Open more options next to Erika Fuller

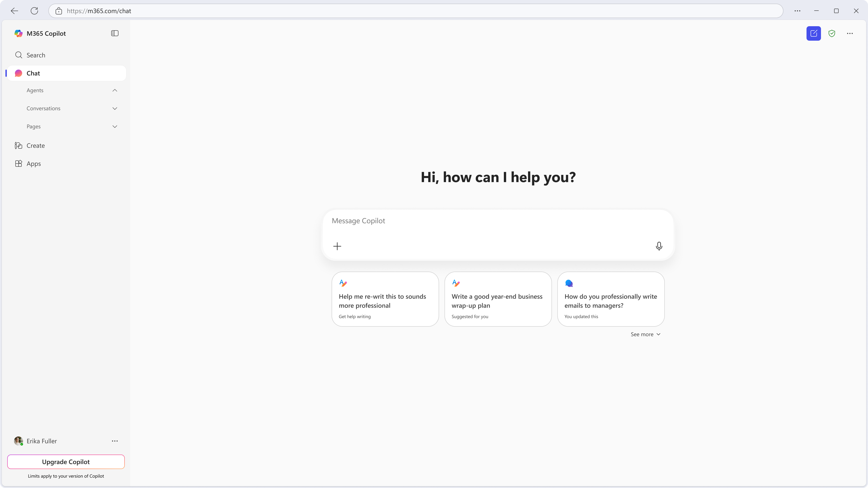(x=115, y=441)
